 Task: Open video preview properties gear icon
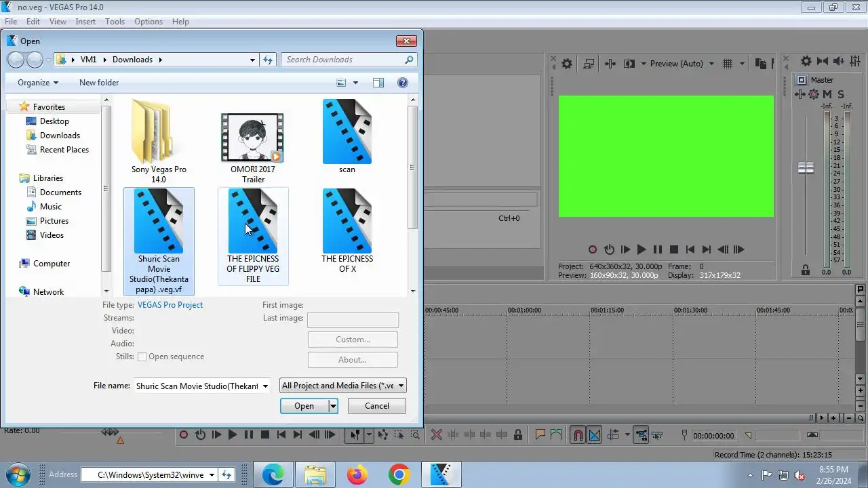[567, 64]
